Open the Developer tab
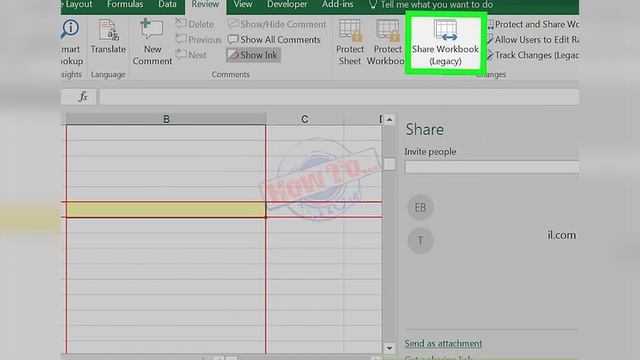 [287, 4]
